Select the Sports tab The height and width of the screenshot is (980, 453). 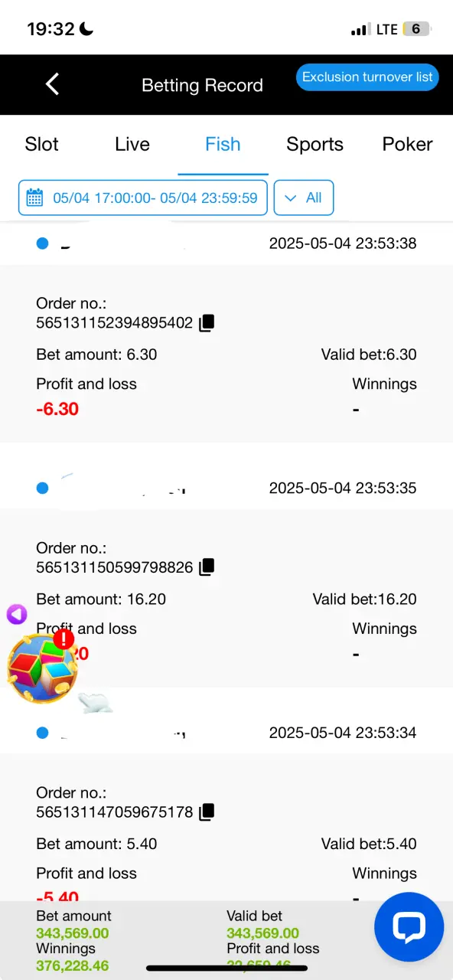314,144
